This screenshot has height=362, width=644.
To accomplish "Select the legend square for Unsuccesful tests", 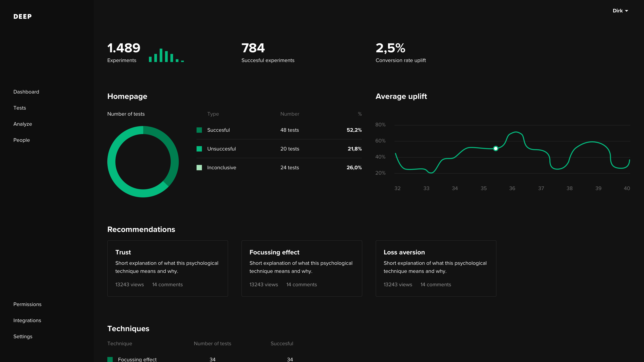I will point(199,149).
